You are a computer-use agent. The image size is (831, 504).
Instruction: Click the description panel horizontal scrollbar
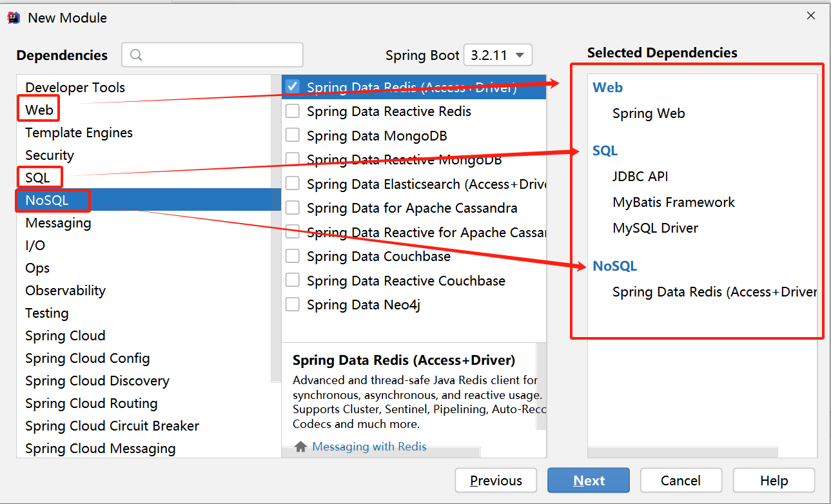[381, 452]
